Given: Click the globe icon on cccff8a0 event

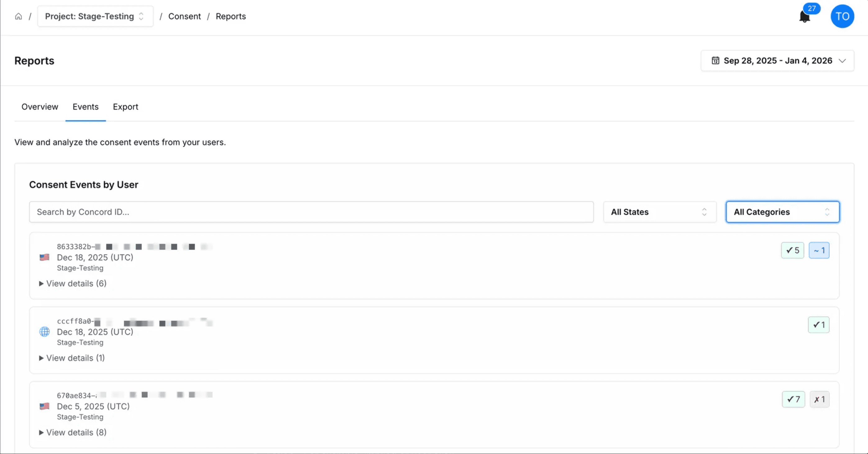Looking at the screenshot, I should (x=44, y=331).
